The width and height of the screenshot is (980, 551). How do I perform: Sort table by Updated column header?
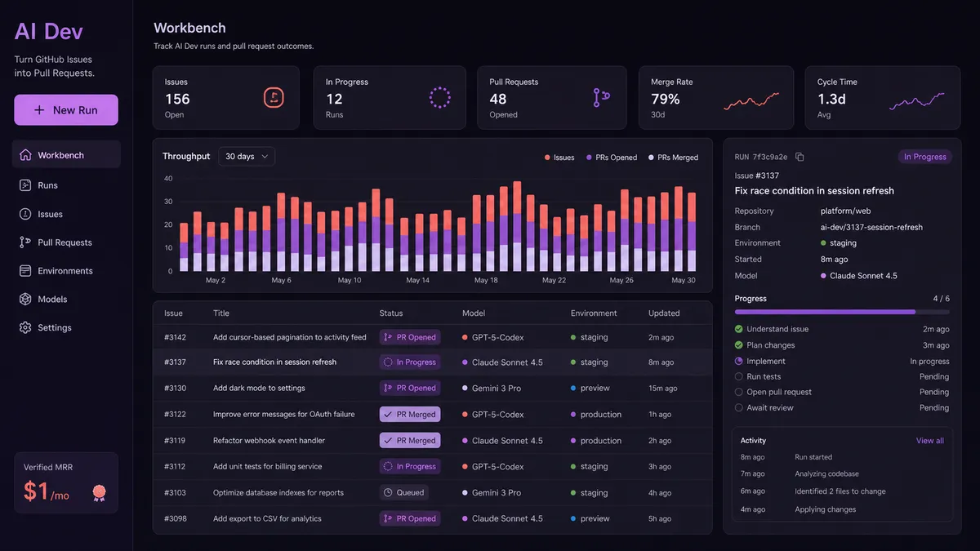664,313
